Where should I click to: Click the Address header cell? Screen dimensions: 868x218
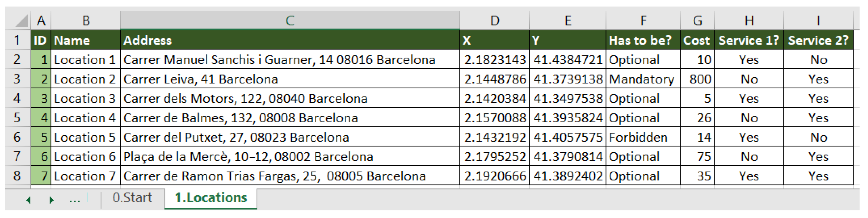coord(290,40)
